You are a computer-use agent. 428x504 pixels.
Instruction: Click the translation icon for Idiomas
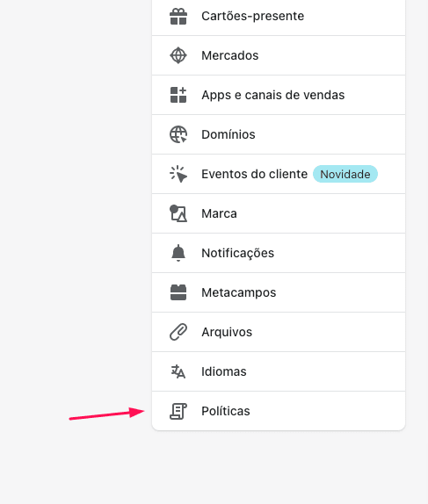[x=178, y=371]
